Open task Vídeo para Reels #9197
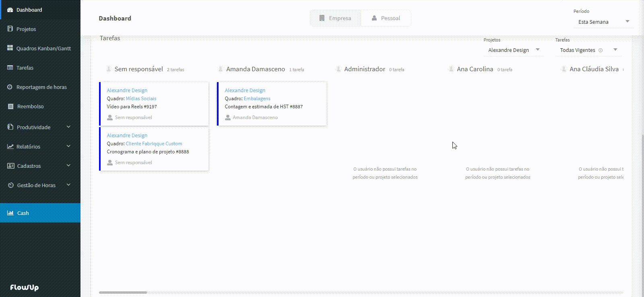 tap(132, 107)
